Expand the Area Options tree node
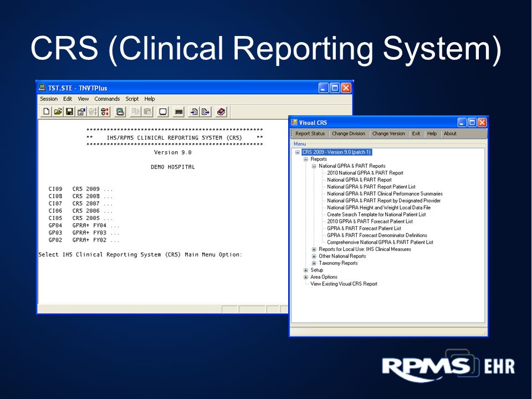The width and height of the screenshot is (532, 399). [306, 277]
